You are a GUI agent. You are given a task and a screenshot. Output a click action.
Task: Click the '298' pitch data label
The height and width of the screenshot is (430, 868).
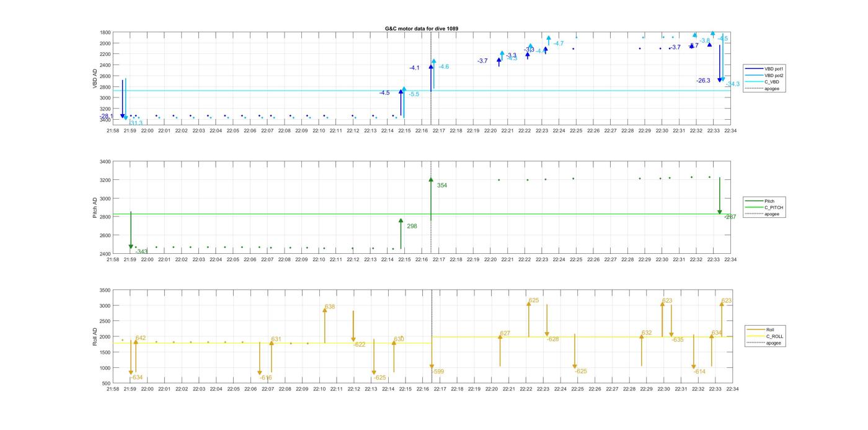click(x=412, y=226)
